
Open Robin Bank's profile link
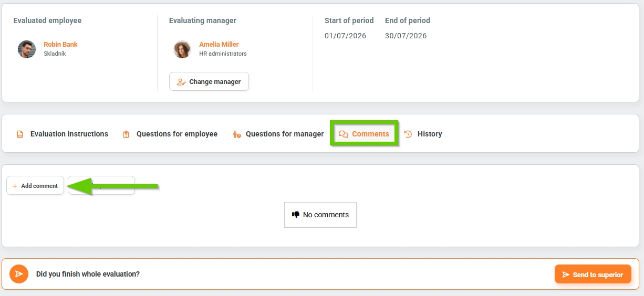[60, 45]
